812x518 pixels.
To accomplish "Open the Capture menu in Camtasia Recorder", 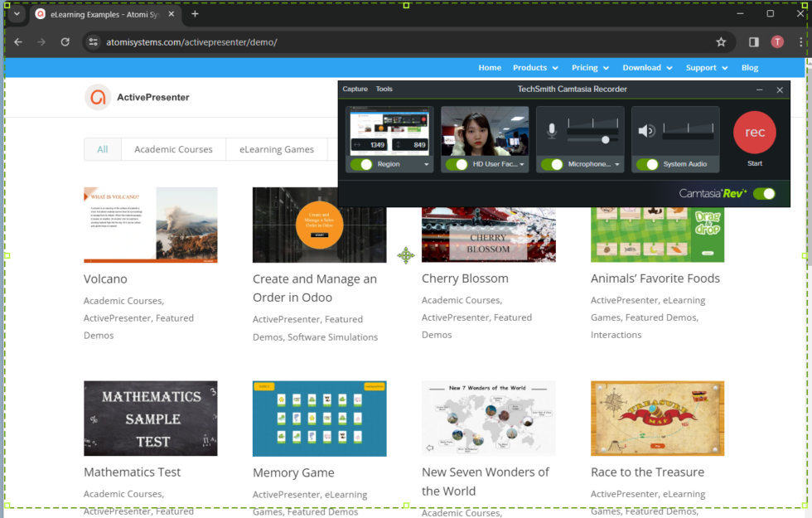I will point(355,89).
